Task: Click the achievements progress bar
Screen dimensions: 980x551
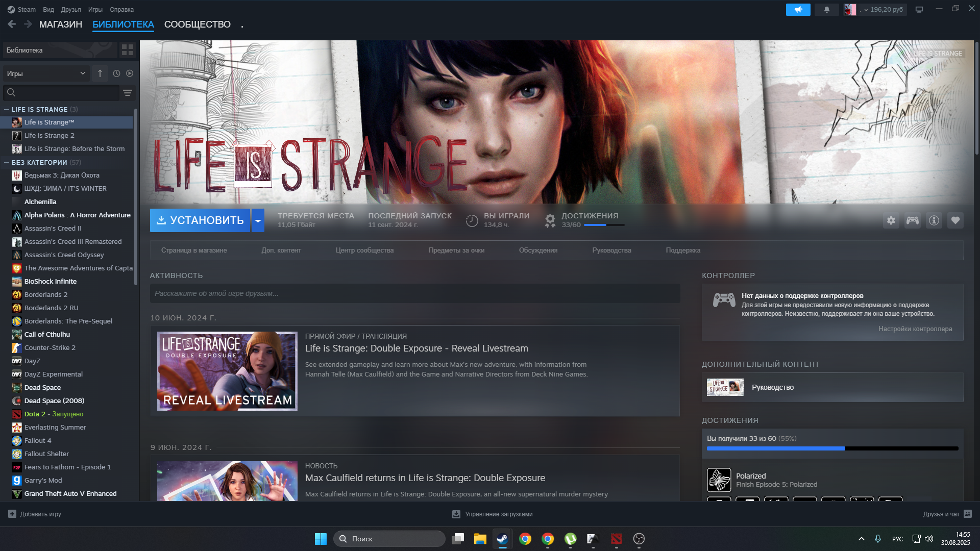Action: [x=832, y=448]
